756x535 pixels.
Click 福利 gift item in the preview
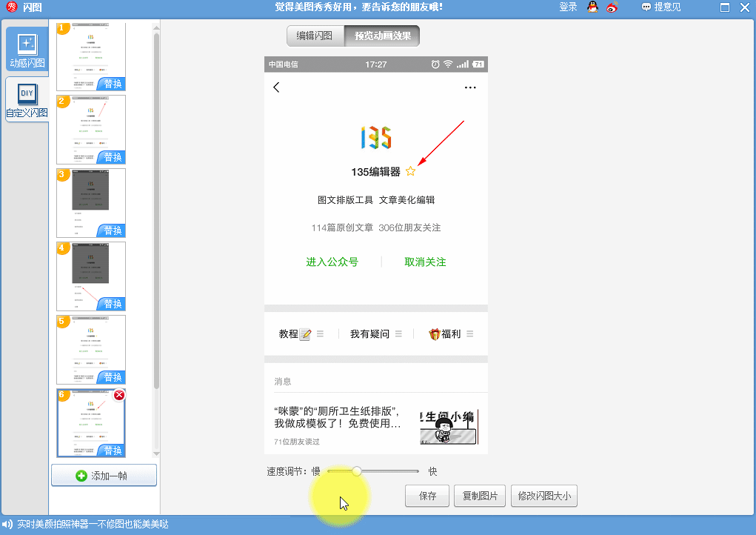(450, 334)
